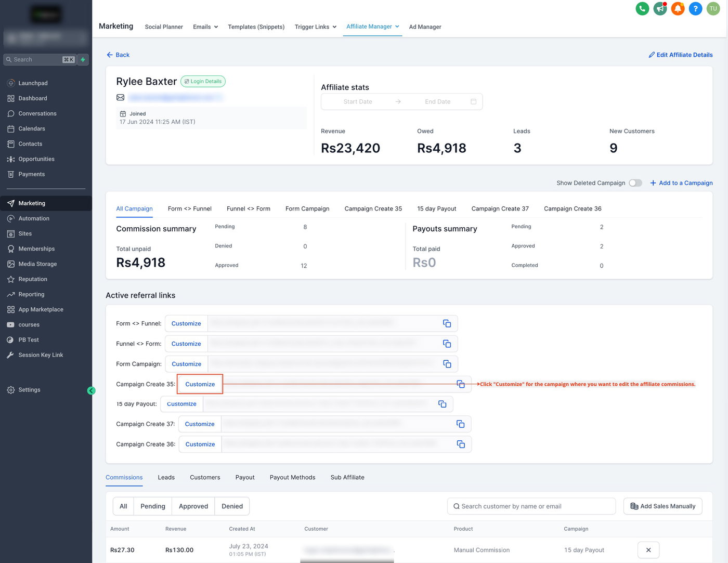Image resolution: width=728 pixels, height=563 pixels.
Task: Open the orange notifications bell
Action: click(678, 8)
